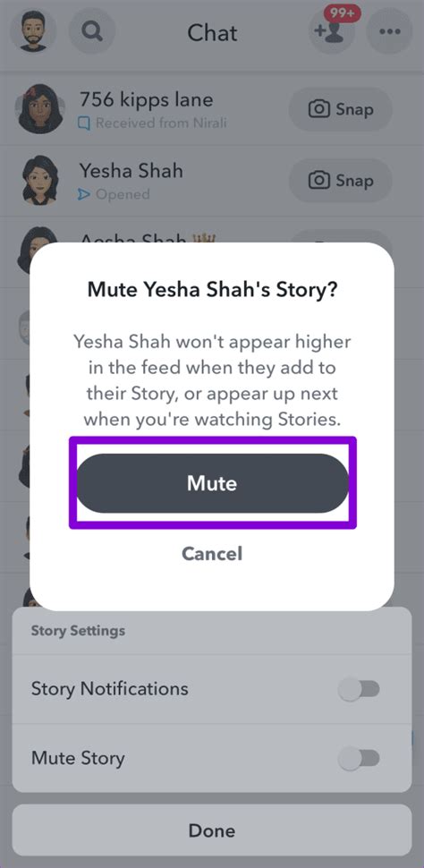Tap the Story Settings section header
This screenshot has width=424, height=868.
(78, 631)
